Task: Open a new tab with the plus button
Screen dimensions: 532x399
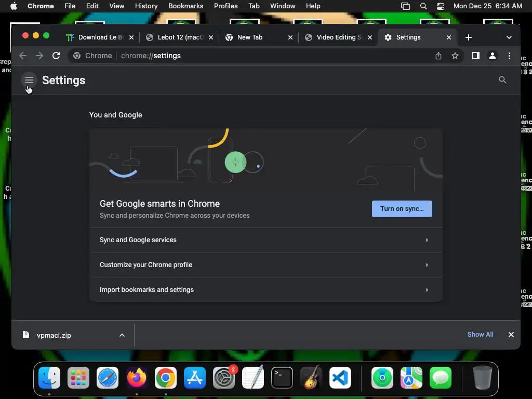Action: [x=469, y=37]
